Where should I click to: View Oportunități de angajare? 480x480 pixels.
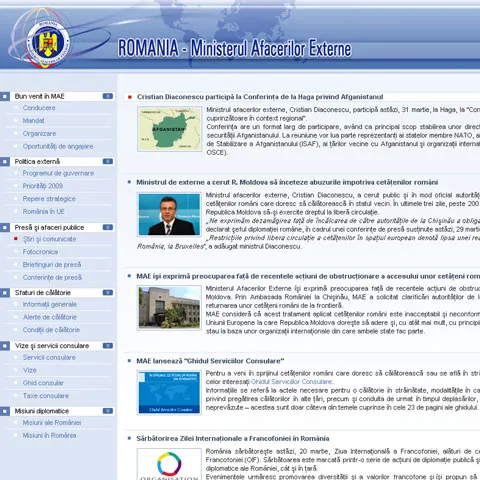pos(58,147)
